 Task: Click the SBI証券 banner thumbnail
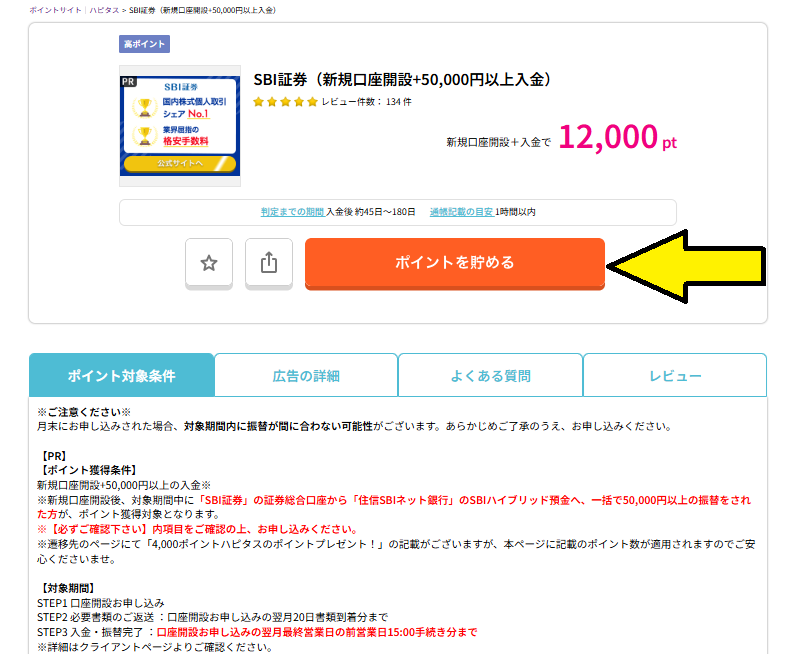pyautogui.click(x=180, y=125)
